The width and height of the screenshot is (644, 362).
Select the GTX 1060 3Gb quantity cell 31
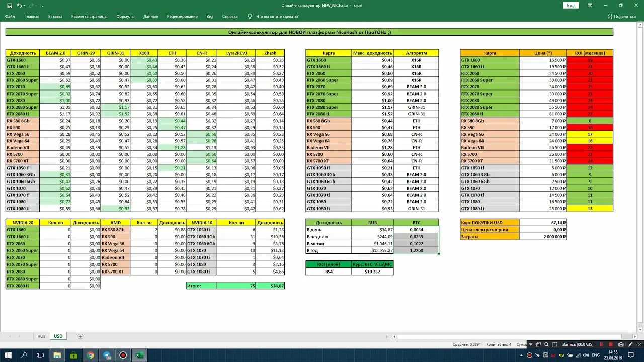(x=236, y=236)
